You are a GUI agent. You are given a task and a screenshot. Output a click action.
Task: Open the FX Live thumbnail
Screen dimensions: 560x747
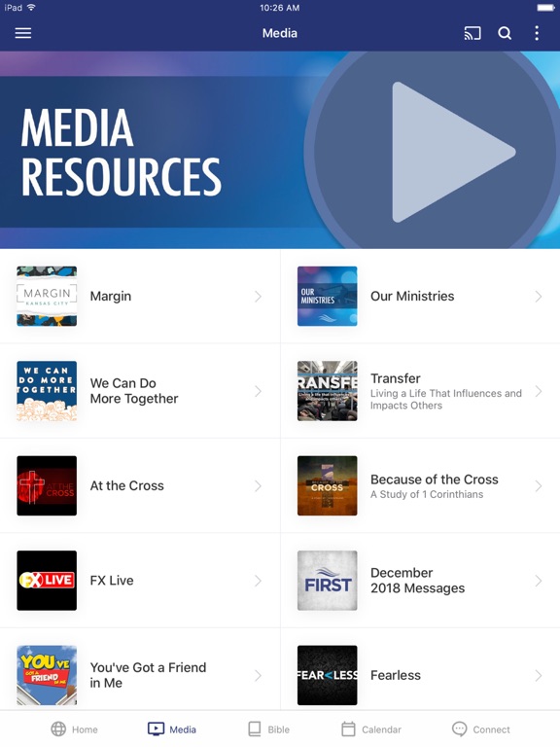click(x=47, y=581)
